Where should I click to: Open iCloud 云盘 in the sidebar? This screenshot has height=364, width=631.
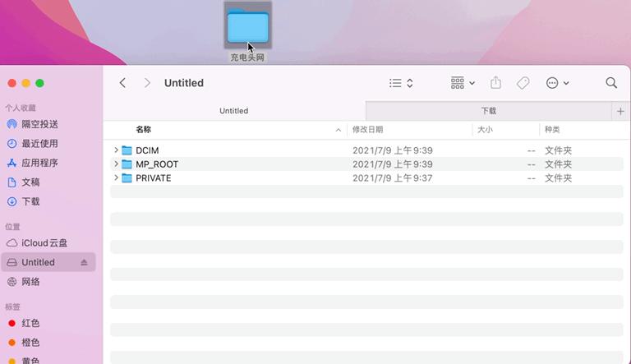coord(44,242)
